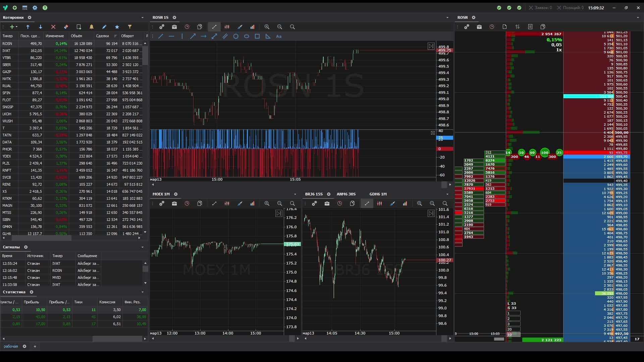This screenshot has width=644, height=362.
Task: Select the rectangle drawing tool
Action: coord(257,36)
